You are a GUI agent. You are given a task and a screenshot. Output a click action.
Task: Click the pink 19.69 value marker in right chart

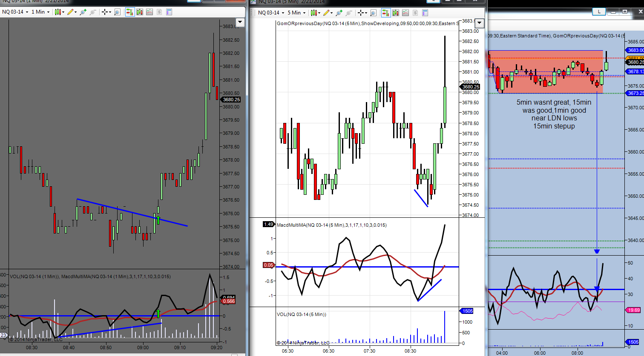click(634, 310)
